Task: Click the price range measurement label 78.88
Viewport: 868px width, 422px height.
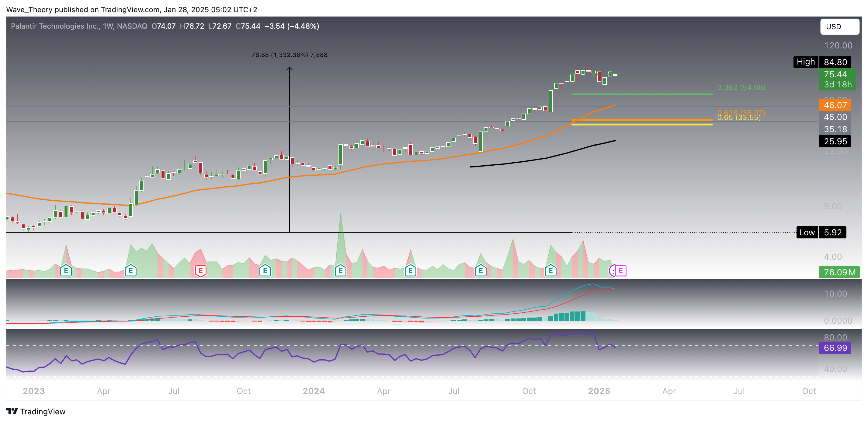Action: click(290, 55)
